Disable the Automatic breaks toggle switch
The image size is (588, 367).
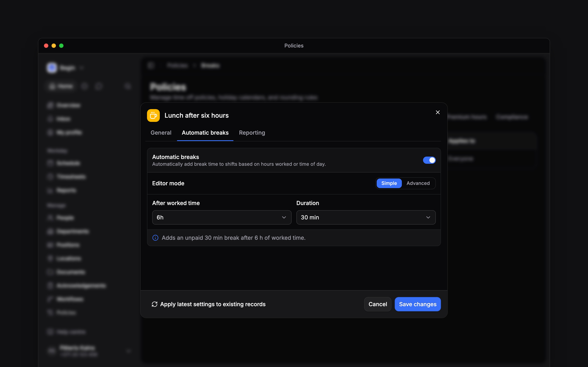429,160
